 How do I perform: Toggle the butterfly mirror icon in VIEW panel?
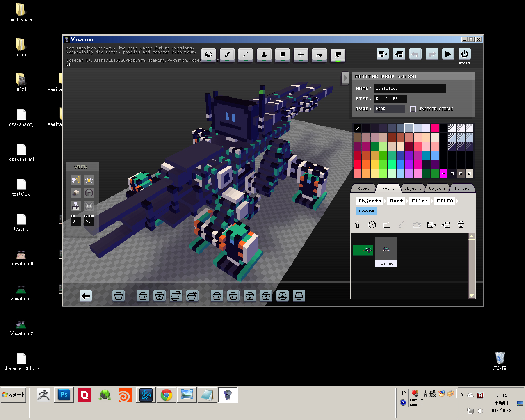click(x=89, y=206)
